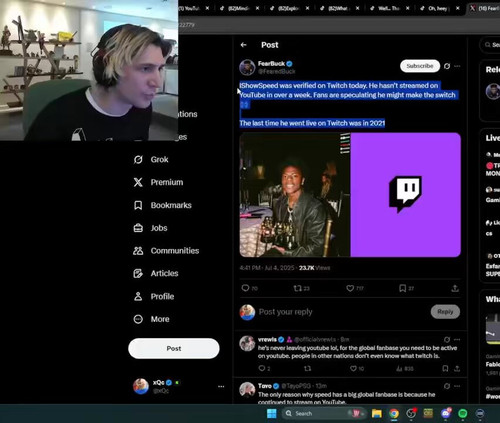Viewport: 500px width, 423px height.
Task: Click the browser address bar
Action: point(339,25)
